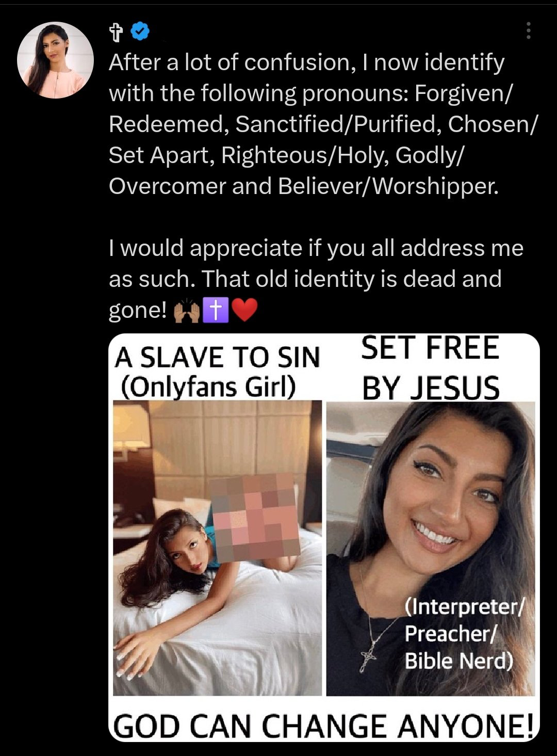Click the 'GOD CAN CHANGE ANYONE!' caption
Viewport: 557px width, 756px height.
(324, 727)
